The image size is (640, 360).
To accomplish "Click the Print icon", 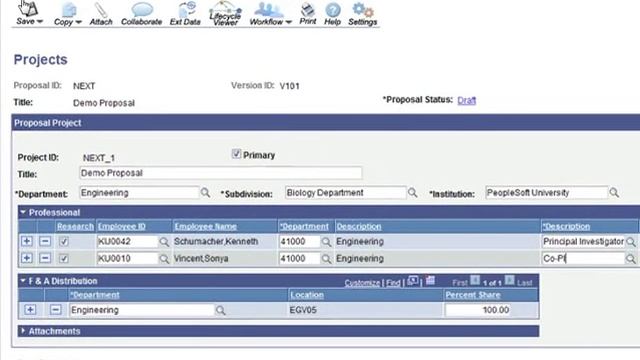I will click(307, 9).
